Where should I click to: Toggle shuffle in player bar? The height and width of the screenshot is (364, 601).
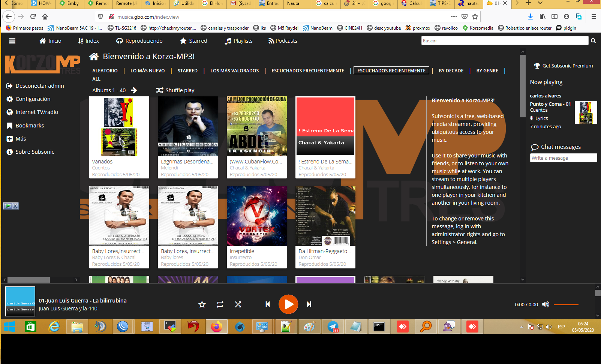[x=238, y=304]
